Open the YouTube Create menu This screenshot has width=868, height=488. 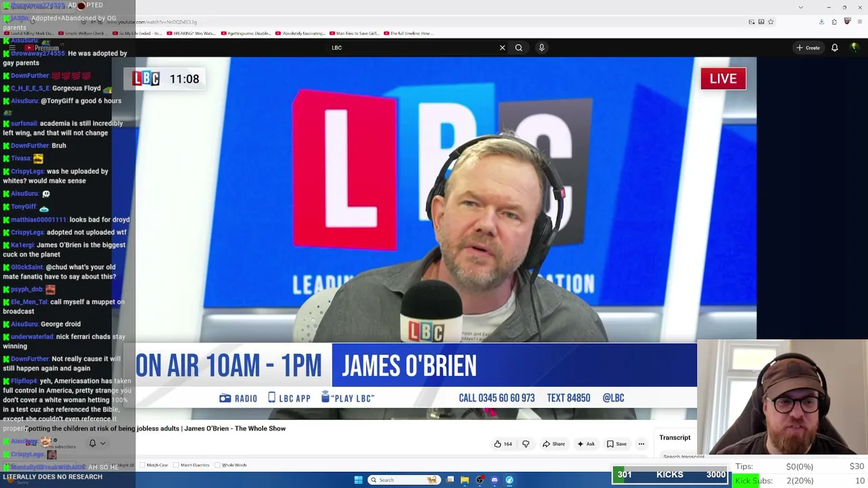pyautogui.click(x=808, y=47)
